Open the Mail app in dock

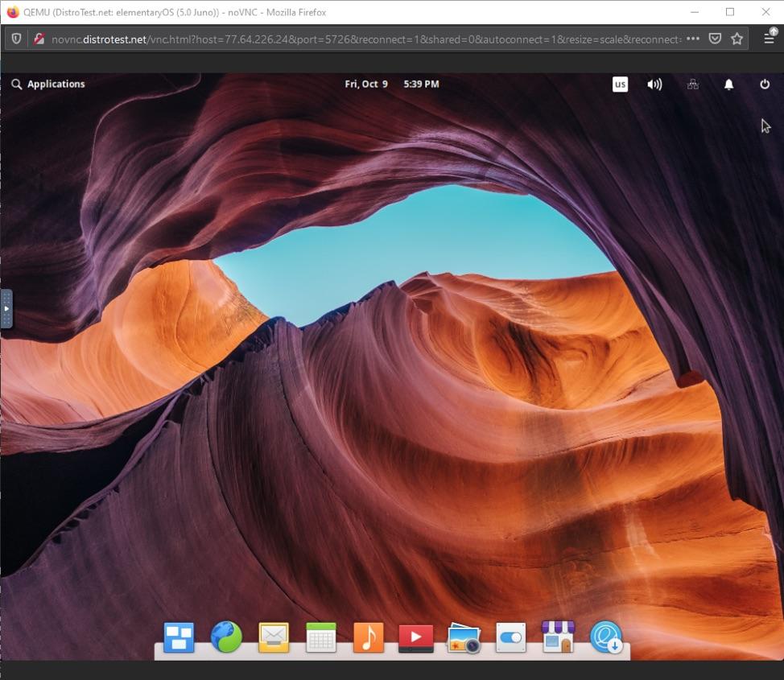[274, 637]
